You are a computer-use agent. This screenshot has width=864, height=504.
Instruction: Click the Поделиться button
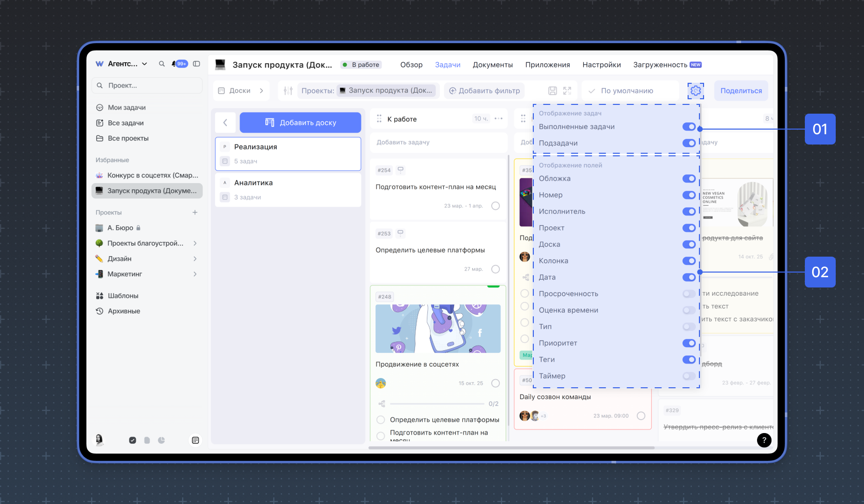point(741,91)
